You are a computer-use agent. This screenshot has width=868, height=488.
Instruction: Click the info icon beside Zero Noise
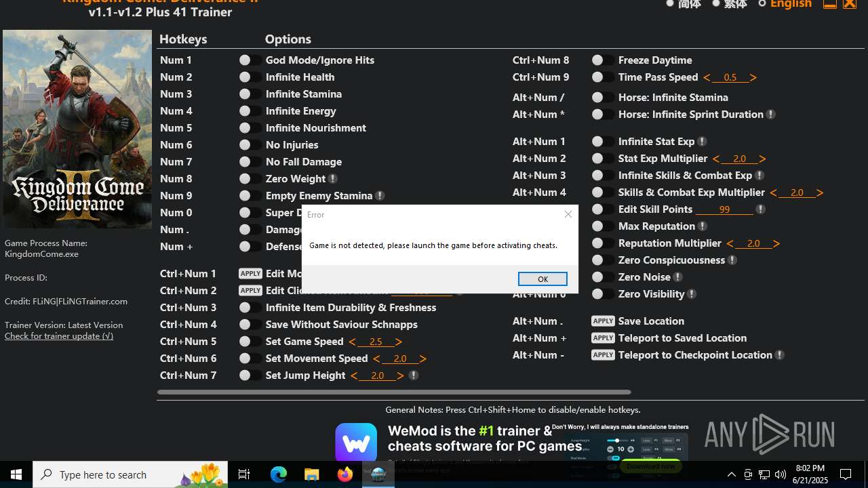click(678, 277)
